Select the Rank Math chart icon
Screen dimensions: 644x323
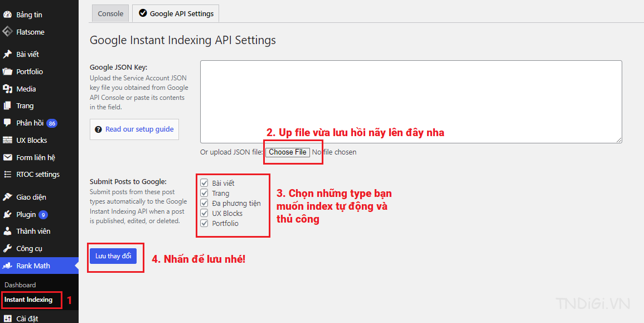tap(7, 266)
